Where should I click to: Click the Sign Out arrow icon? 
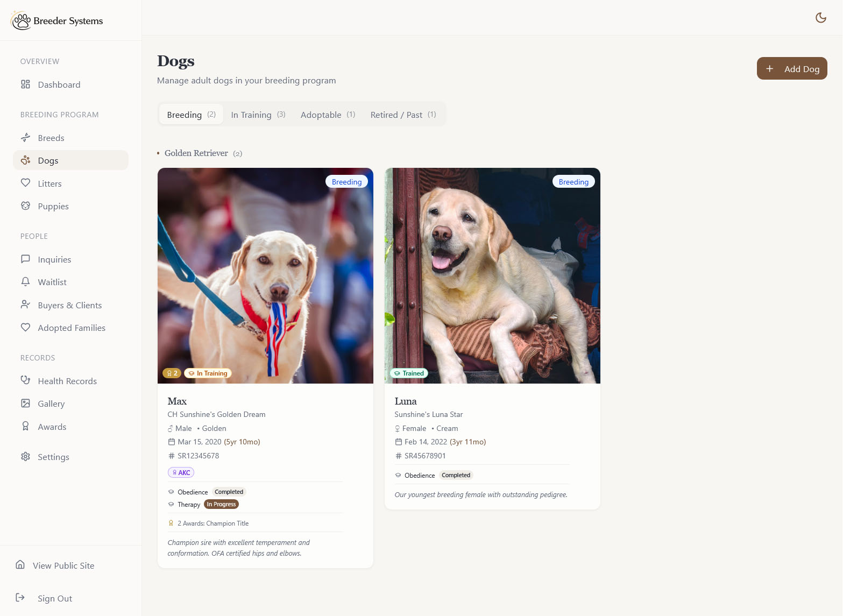(20, 598)
